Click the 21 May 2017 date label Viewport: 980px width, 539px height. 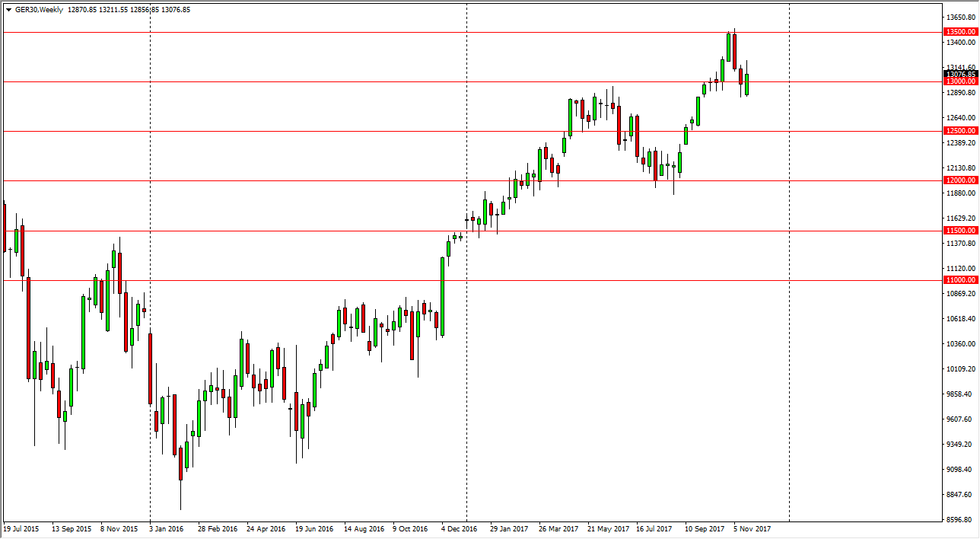608,528
